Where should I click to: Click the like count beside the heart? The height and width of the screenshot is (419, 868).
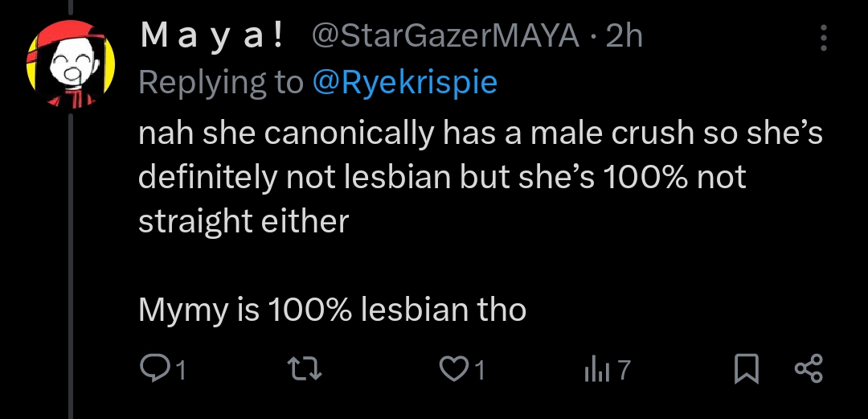click(x=480, y=371)
